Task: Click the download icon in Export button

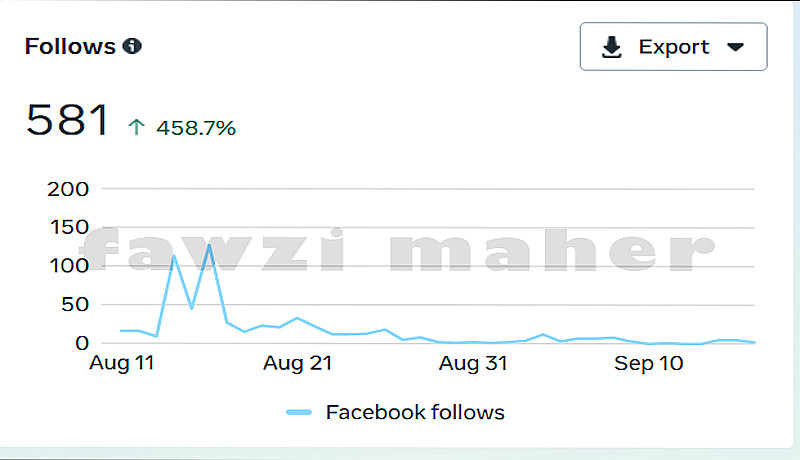Action: click(x=612, y=47)
